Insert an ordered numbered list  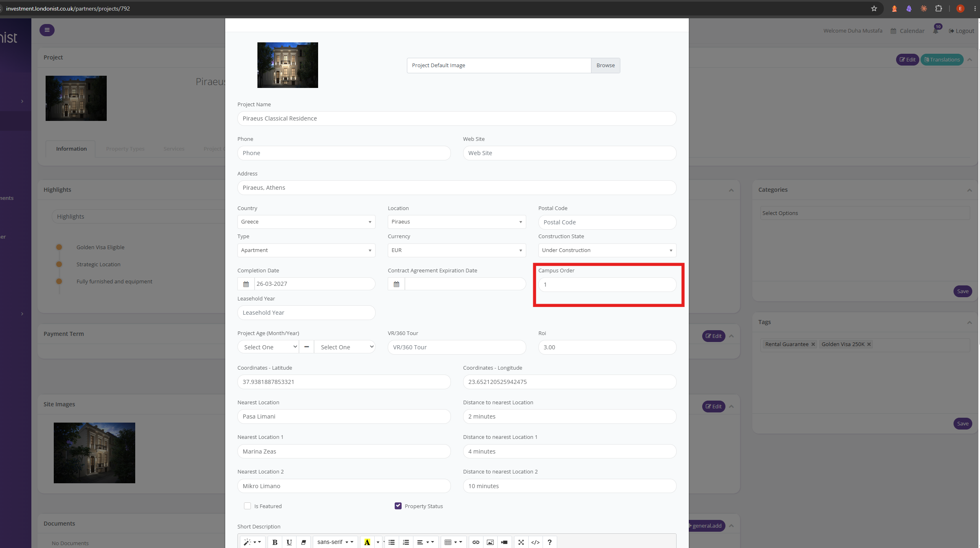(x=406, y=542)
